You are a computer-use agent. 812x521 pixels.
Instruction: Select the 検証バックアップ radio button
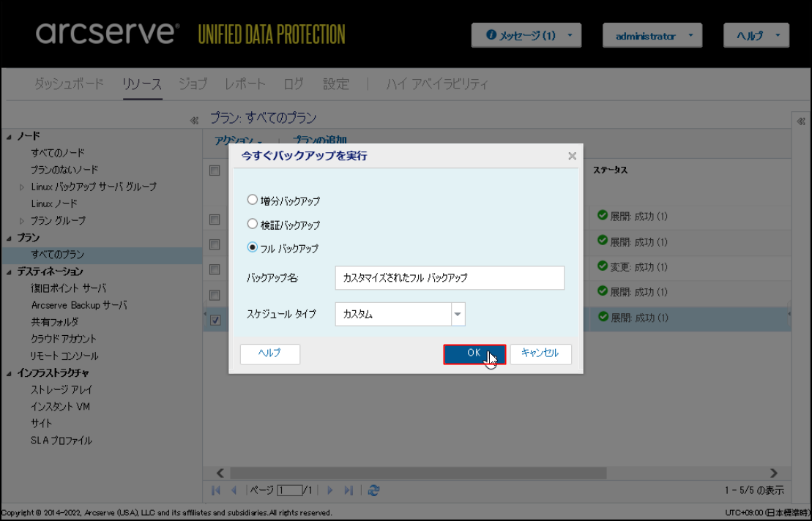coord(253,225)
